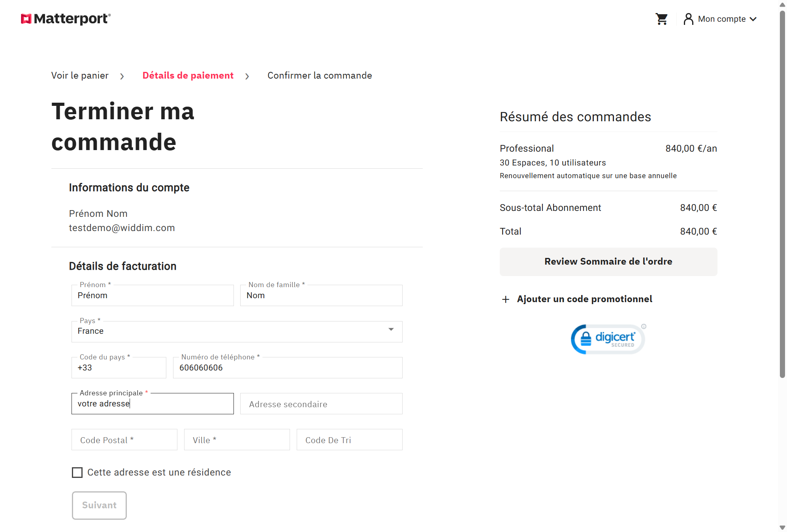Click the 840,00 €/an price text
Screen dimensions: 787x532
pos(691,149)
